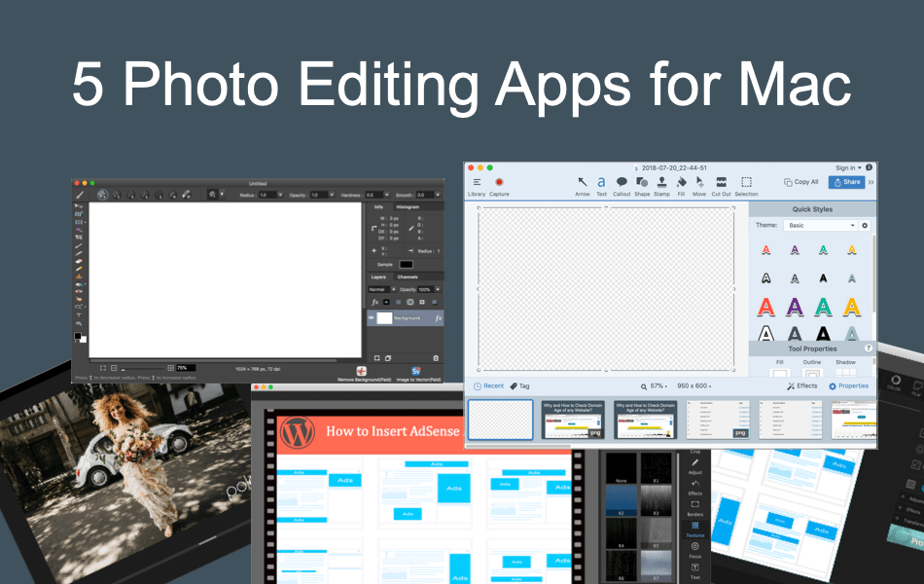Activate the Cut Out tool
Image resolution: width=924 pixels, height=584 pixels.
click(722, 187)
